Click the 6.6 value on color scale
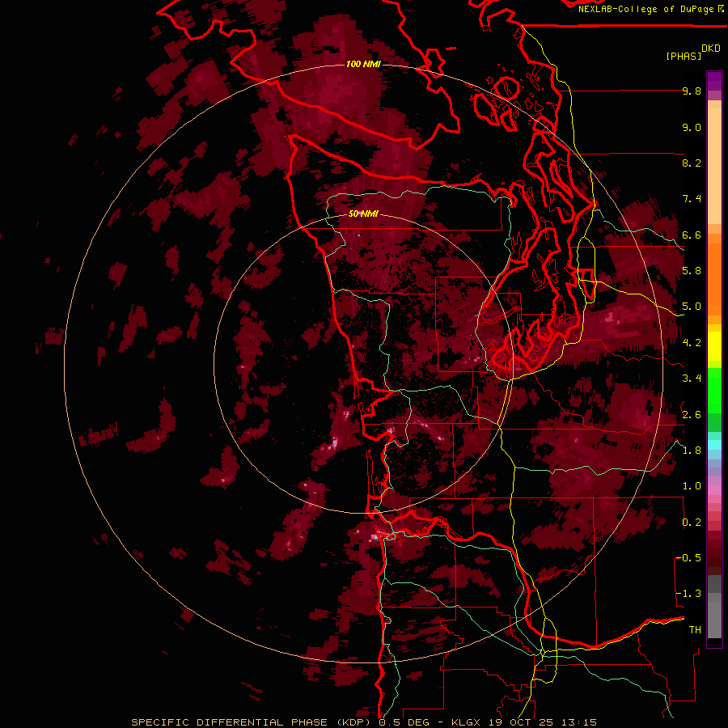Screen dimensions: 728x728 (692, 235)
